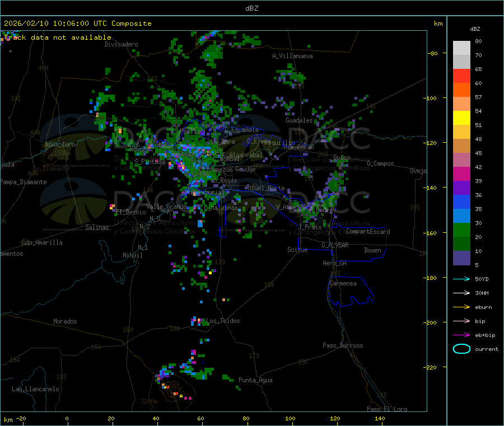Click the 54 dBZ yellow color swatch
504x426 pixels.
pyautogui.click(x=461, y=118)
